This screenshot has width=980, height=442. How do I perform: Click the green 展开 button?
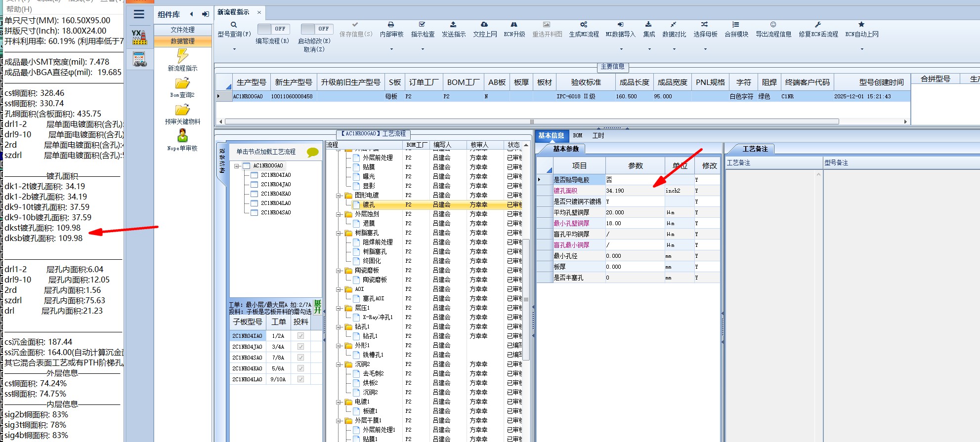click(318, 307)
